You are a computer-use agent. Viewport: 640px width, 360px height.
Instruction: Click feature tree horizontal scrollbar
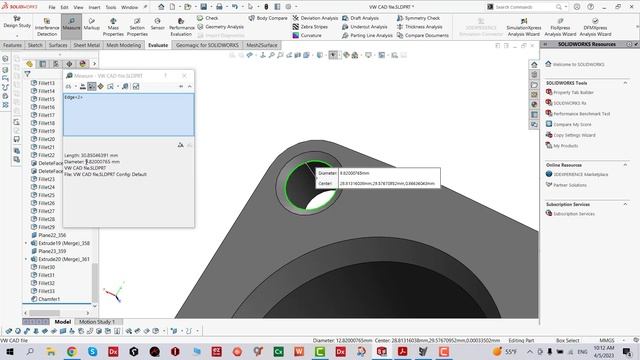pyautogui.click(x=44, y=313)
